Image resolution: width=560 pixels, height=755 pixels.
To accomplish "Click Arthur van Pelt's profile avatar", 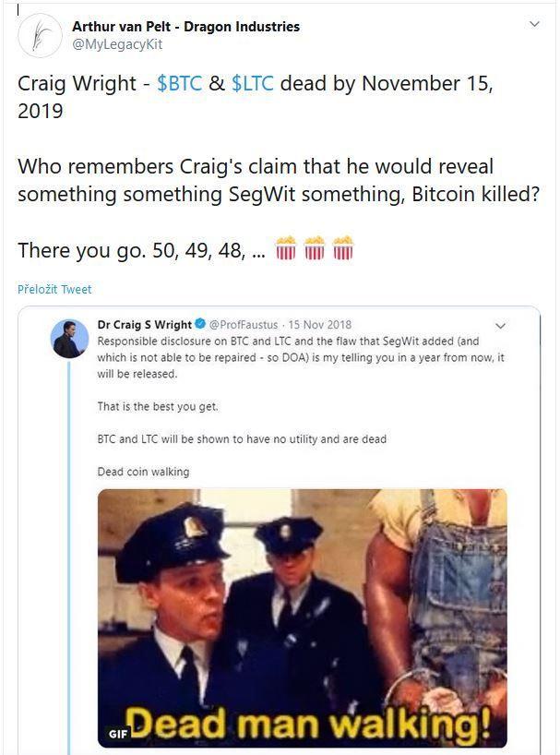I will pyautogui.click(x=40, y=35).
